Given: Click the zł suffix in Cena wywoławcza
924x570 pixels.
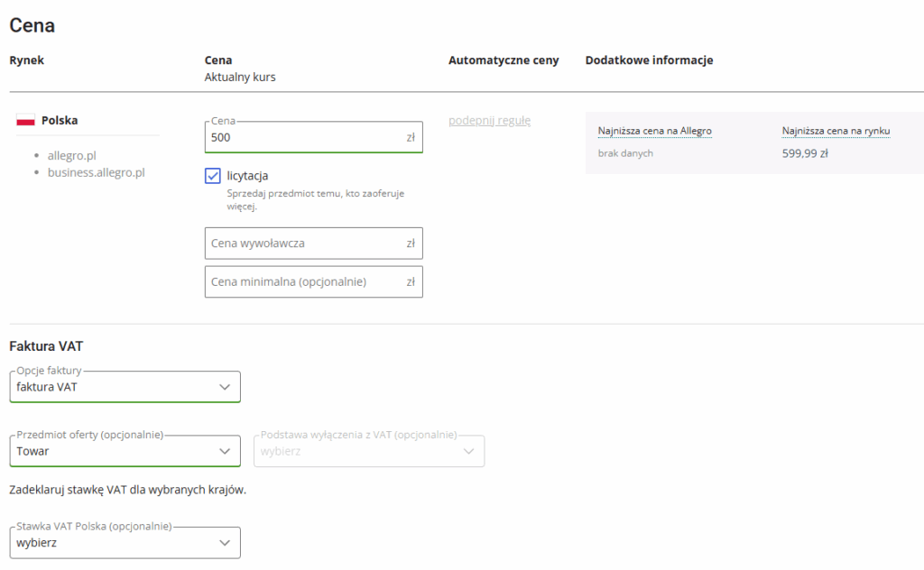Looking at the screenshot, I should click(x=411, y=244).
